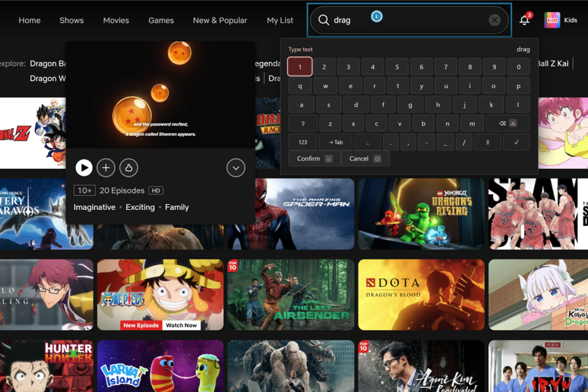Rate the previewed title with thumbs up
Screen dimensions: 588x392
(x=128, y=168)
